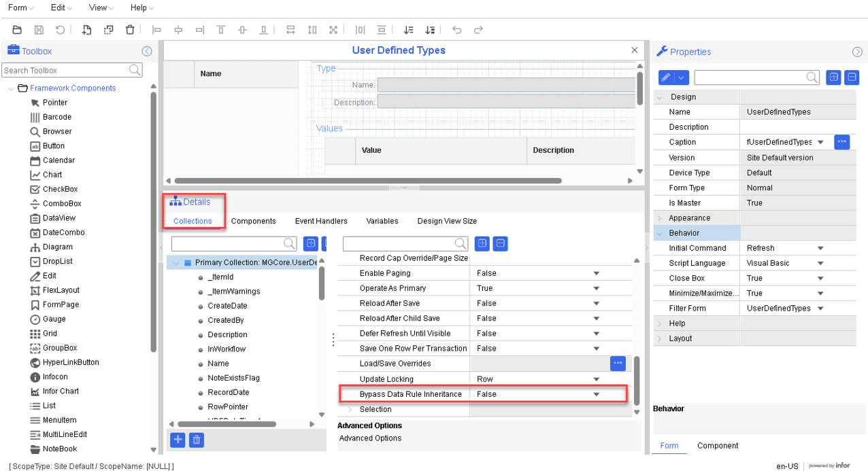Select the Infocon component in Toolbox
This screenshot has width=868, height=471.
[55, 377]
